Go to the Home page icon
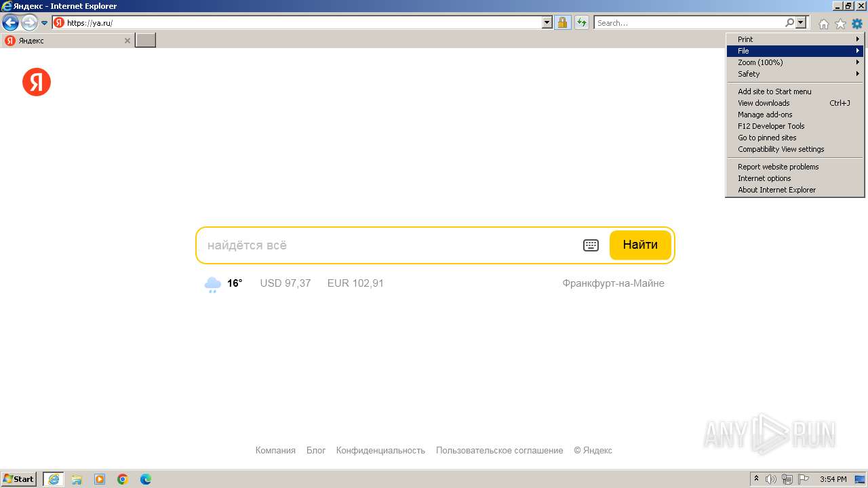Viewport: 868px width, 488px height. (823, 24)
